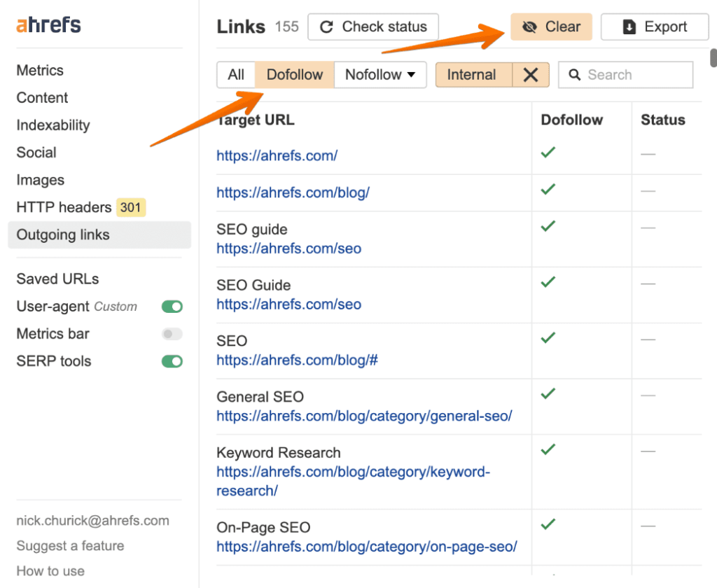The height and width of the screenshot is (588, 717).
Task: Click the download icon in Export button
Action: [x=629, y=27]
